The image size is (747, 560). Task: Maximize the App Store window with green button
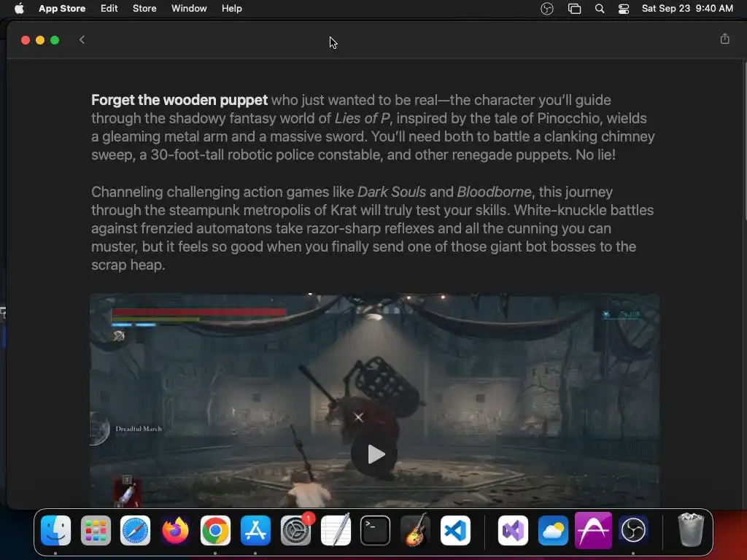click(x=55, y=40)
